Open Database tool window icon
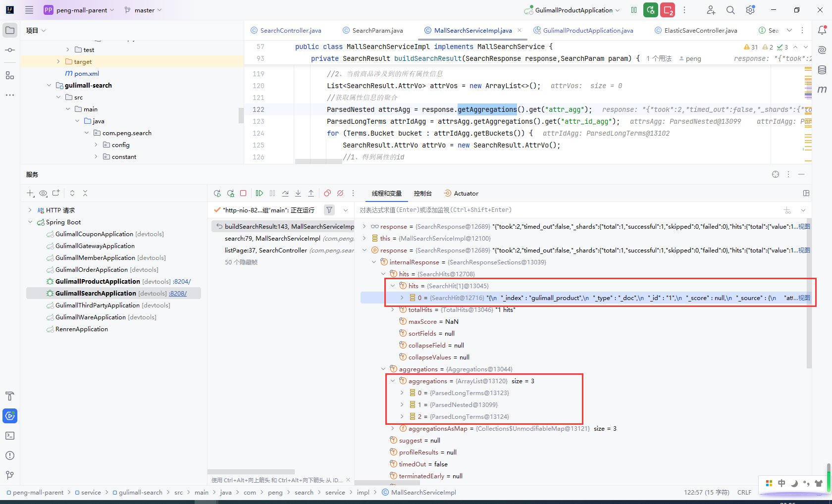This screenshot has width=832, height=504. click(x=822, y=70)
